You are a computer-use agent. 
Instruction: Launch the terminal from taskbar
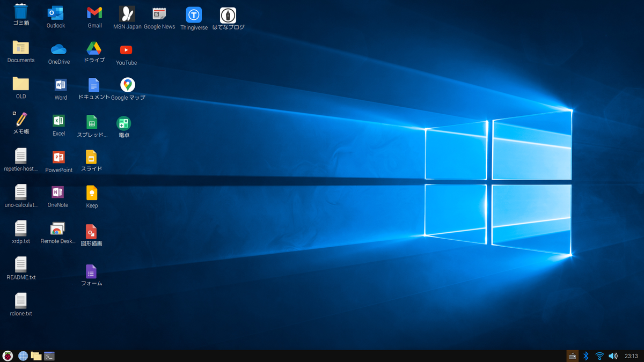pos(49,356)
